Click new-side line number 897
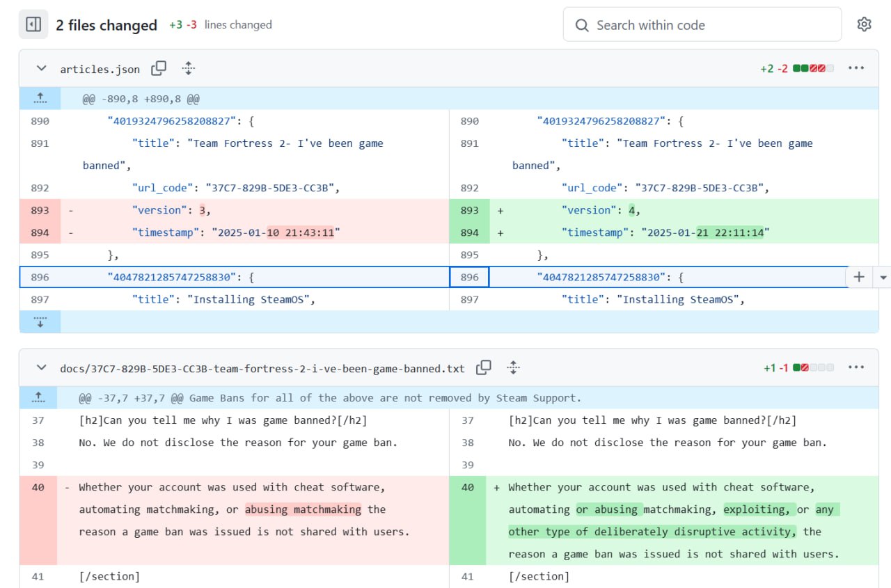This screenshot has height=588, width=891. coord(470,299)
